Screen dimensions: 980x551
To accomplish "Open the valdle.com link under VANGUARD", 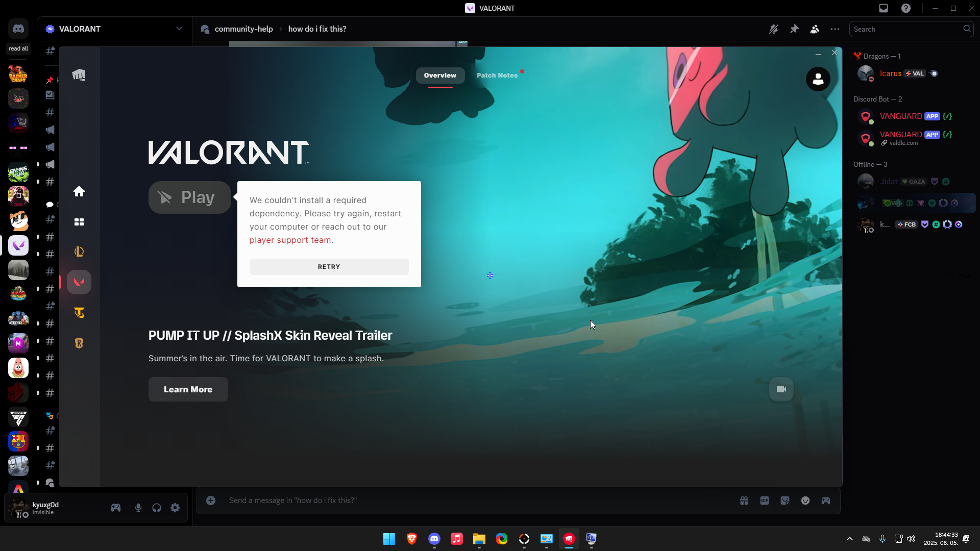I will (x=903, y=143).
